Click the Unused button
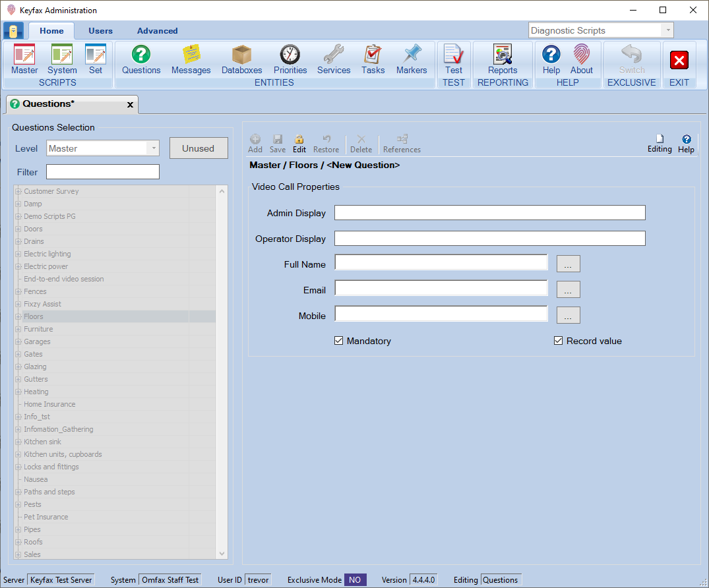This screenshot has height=588, width=709. click(199, 148)
